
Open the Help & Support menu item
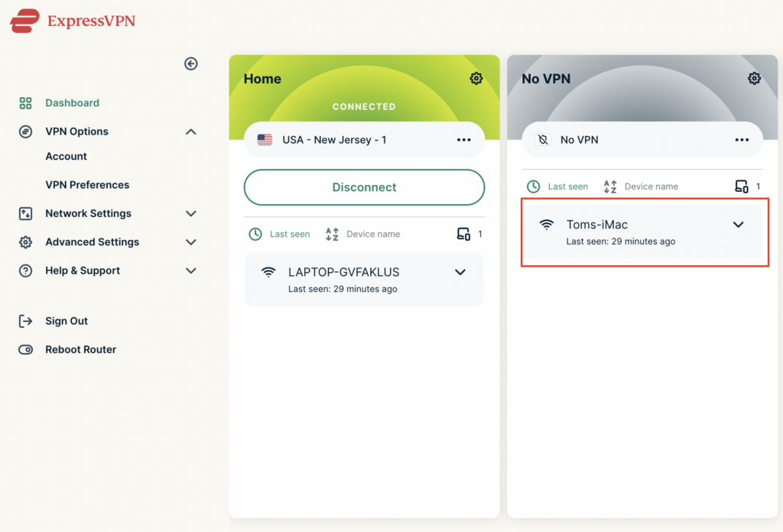coord(83,271)
